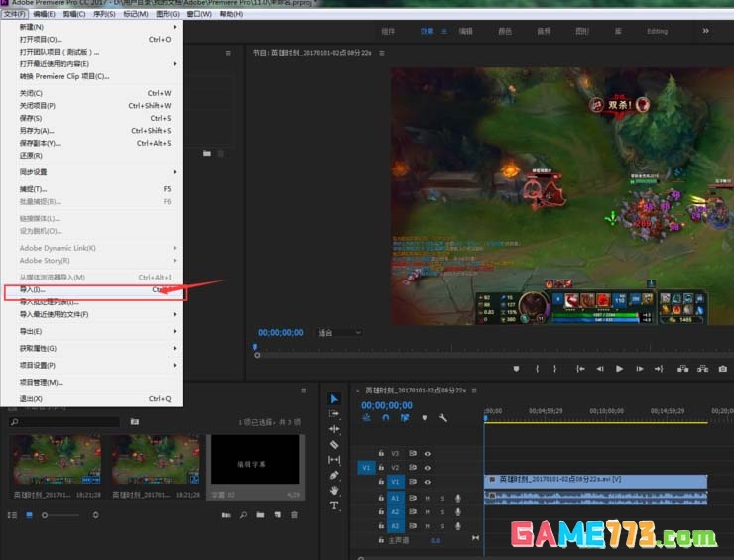The height and width of the screenshot is (560, 734).
Task: Switch to 颜色 workspace tab
Action: 505,31
